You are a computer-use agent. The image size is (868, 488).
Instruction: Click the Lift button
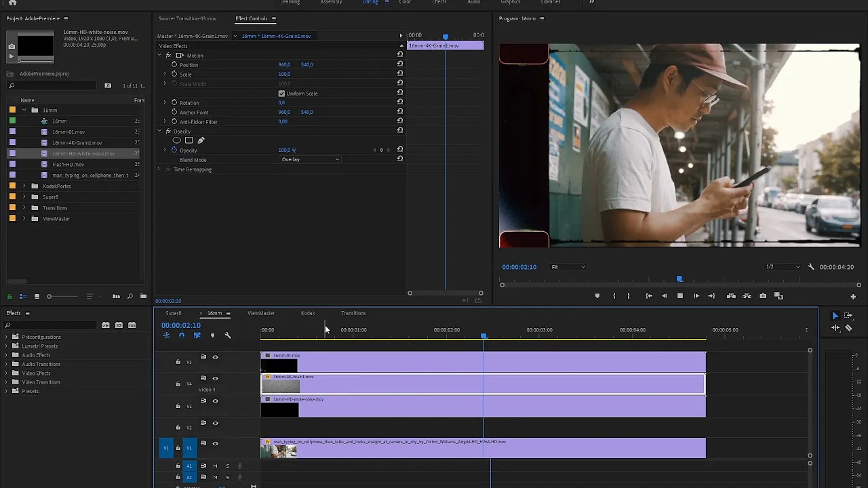(731, 296)
